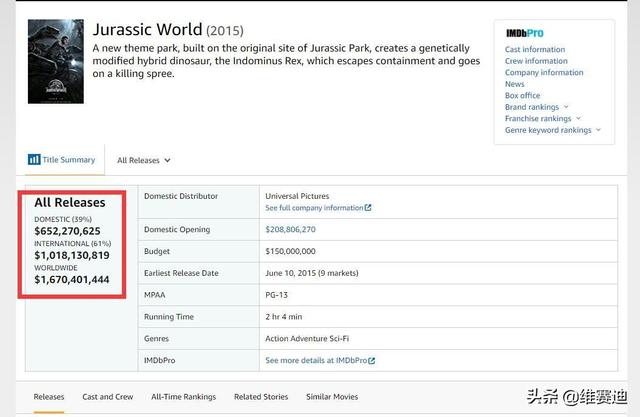640x417 pixels.
Task: Click the MPAA row label
Action: tap(155, 295)
